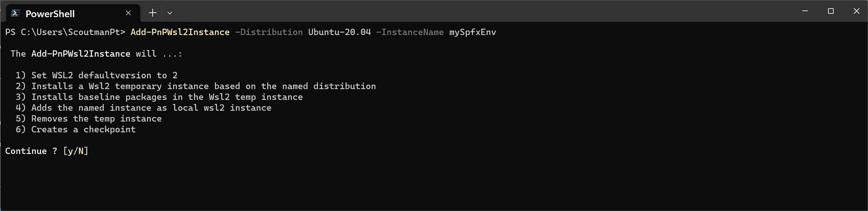The width and height of the screenshot is (868, 211).
Task: Click the mySpfxEnv instance name value
Action: click(473, 32)
